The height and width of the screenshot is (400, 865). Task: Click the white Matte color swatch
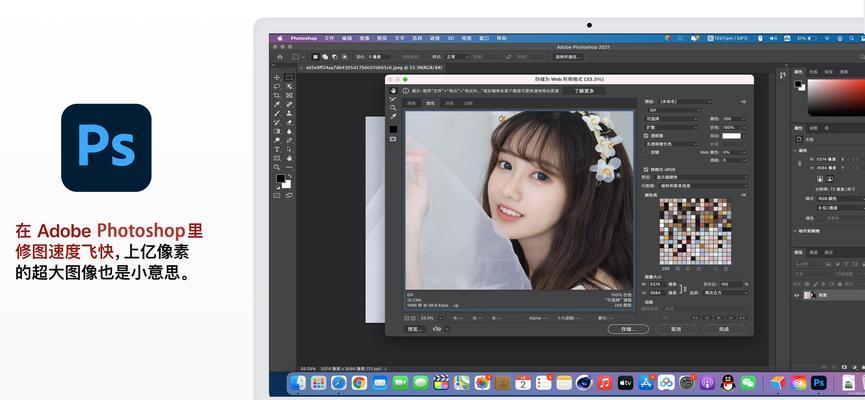[x=731, y=135]
